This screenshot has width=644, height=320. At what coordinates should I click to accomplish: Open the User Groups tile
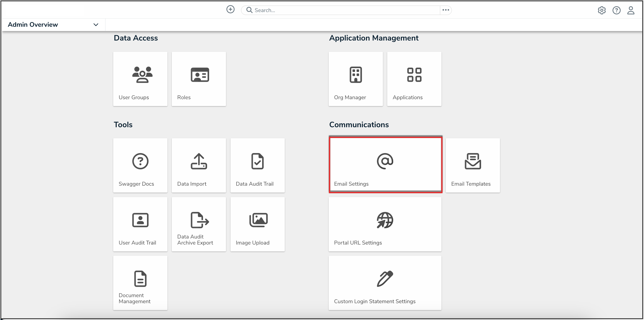(x=140, y=79)
